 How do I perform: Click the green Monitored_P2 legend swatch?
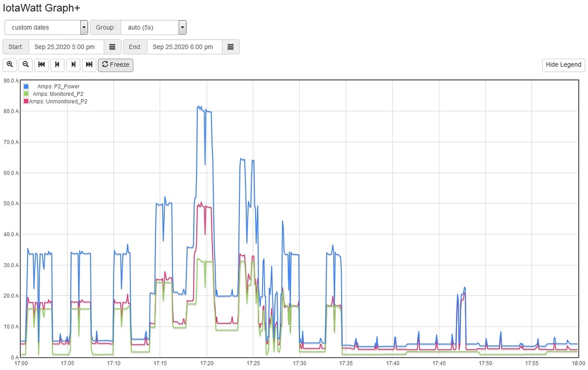pyautogui.click(x=25, y=94)
